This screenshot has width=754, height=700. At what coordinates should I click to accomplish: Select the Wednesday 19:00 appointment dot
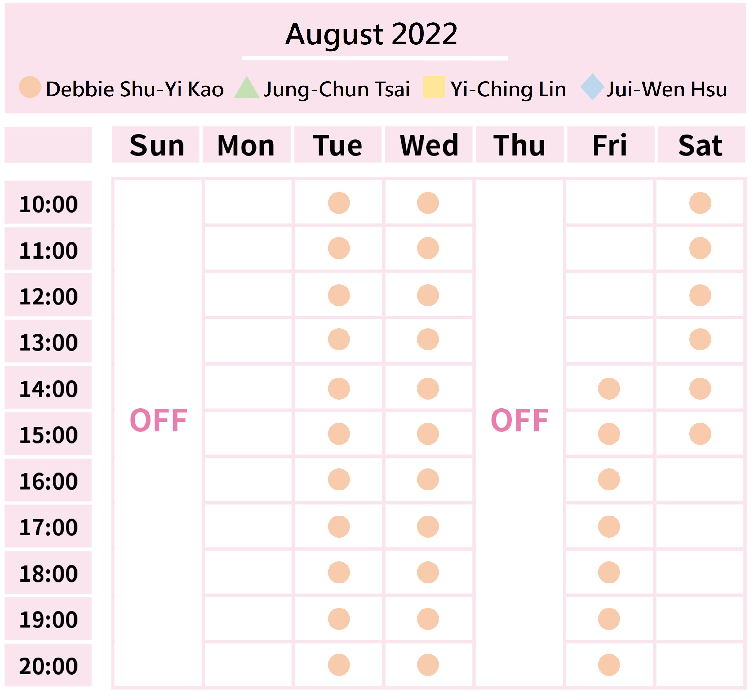(428, 619)
